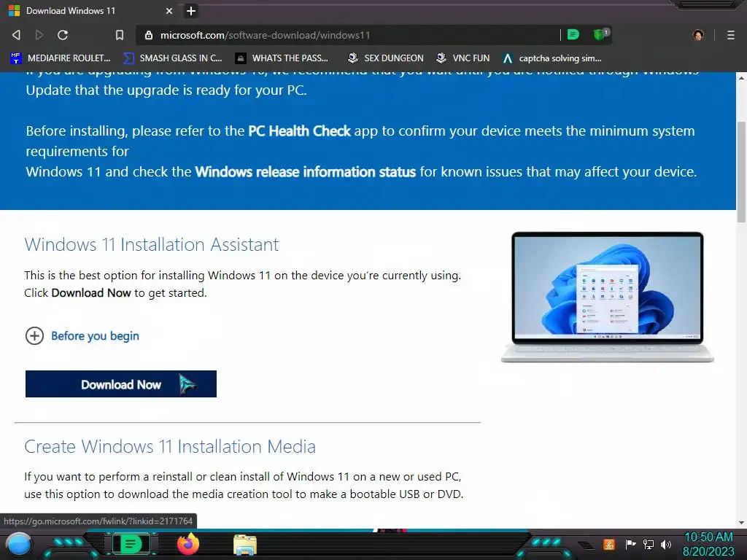Open File Explorer from the taskbar
This screenshot has width=747, height=560.
coord(245,545)
